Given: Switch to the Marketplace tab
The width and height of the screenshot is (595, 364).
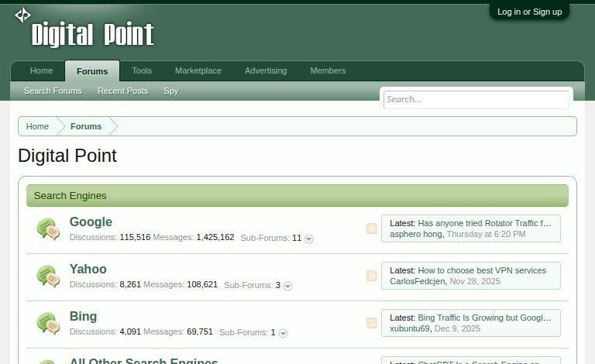Looking at the screenshot, I should (x=198, y=70).
